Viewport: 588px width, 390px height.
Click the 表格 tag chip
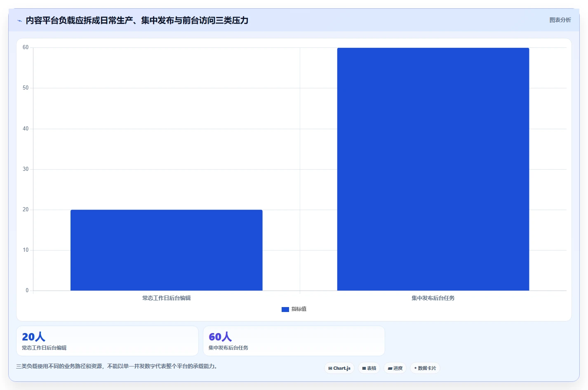369,368
